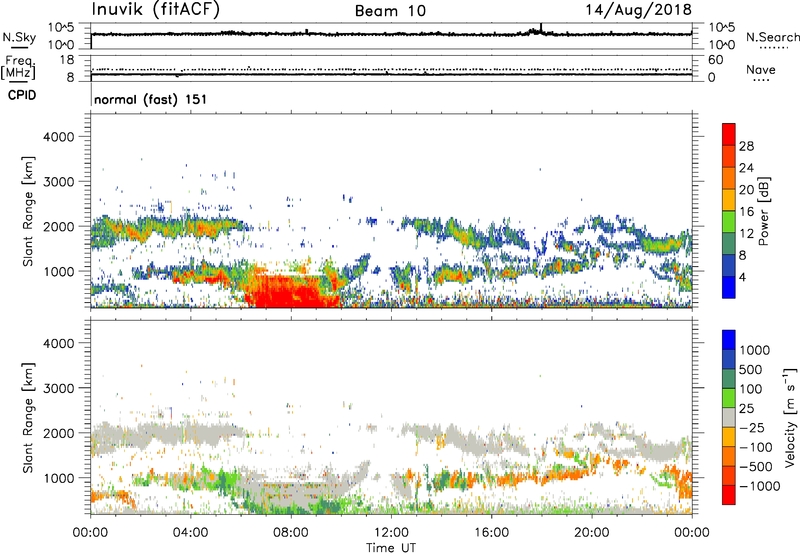Click the '28' power colorbar value
Viewport: 800px width, 554px height.
[746, 146]
